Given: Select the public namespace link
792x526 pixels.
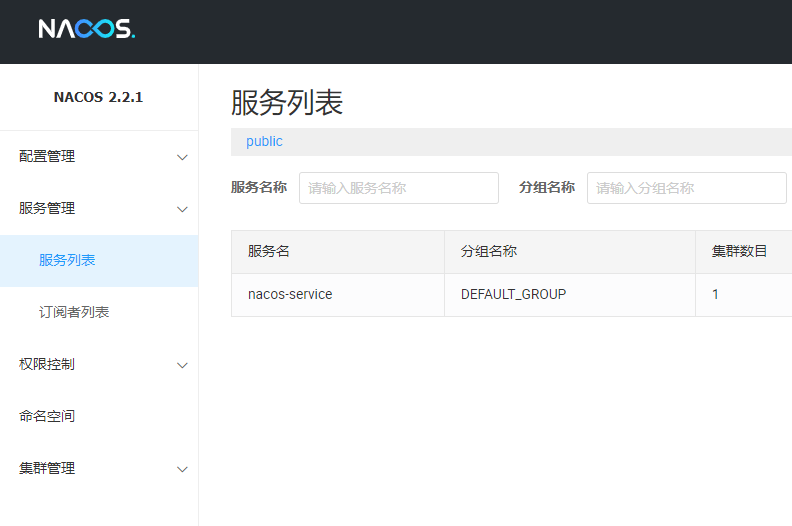Looking at the screenshot, I should pyautogui.click(x=264, y=142).
